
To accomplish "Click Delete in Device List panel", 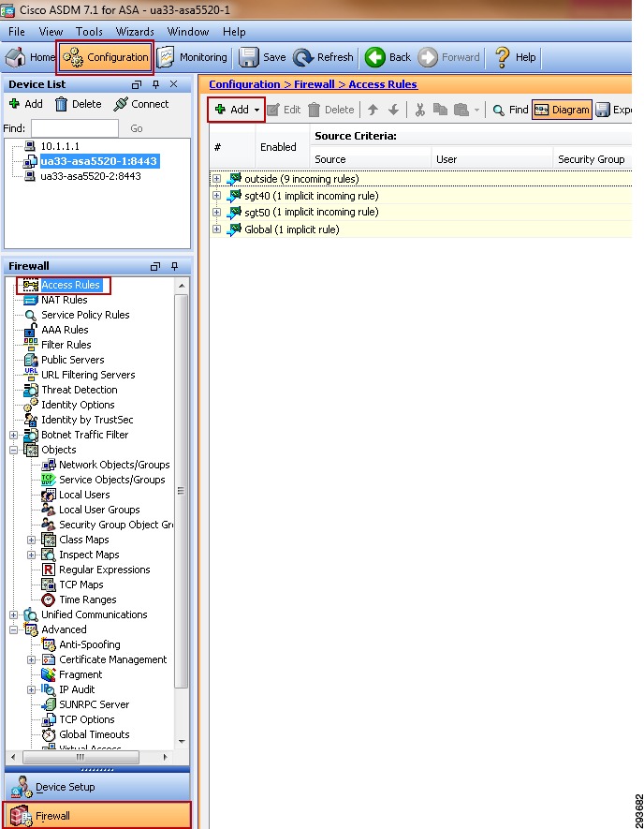I will (79, 104).
